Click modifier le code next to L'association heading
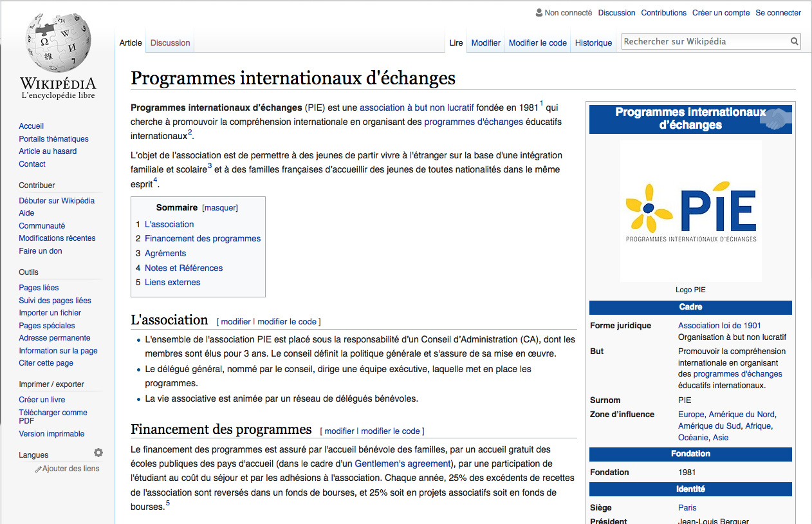The height and width of the screenshot is (524, 812). (287, 322)
